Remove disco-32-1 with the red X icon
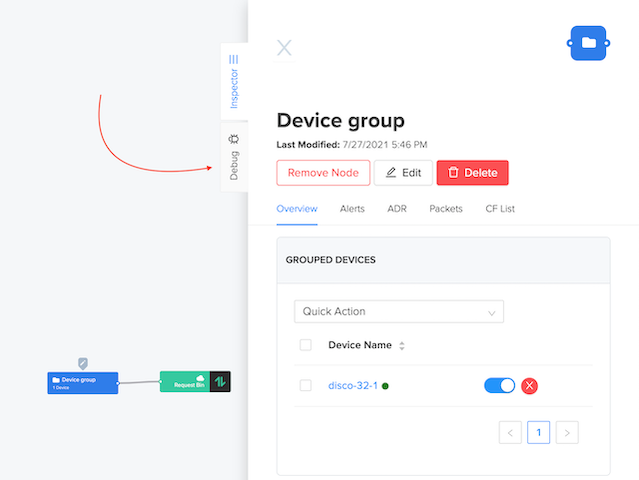The height and width of the screenshot is (480, 639). tap(530, 386)
